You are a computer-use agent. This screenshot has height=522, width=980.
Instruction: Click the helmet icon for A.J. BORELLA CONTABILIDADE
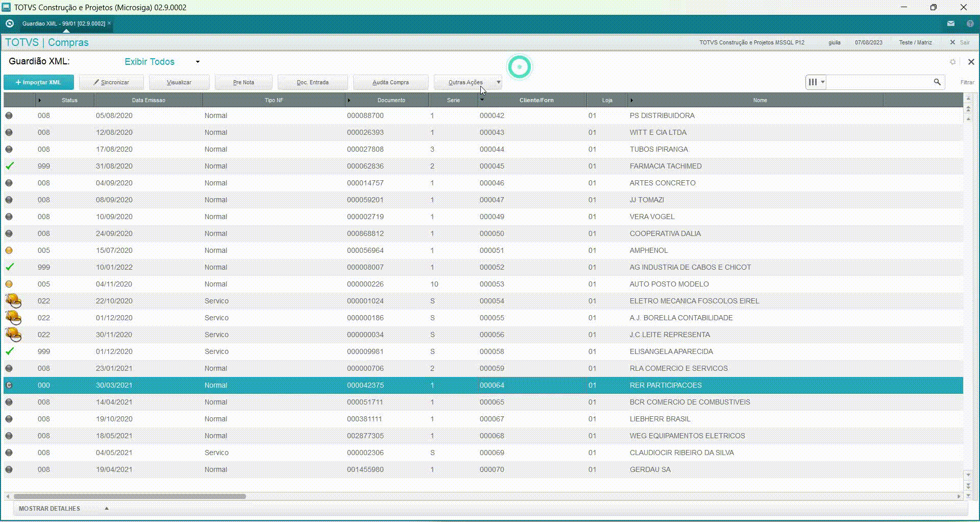coord(13,318)
